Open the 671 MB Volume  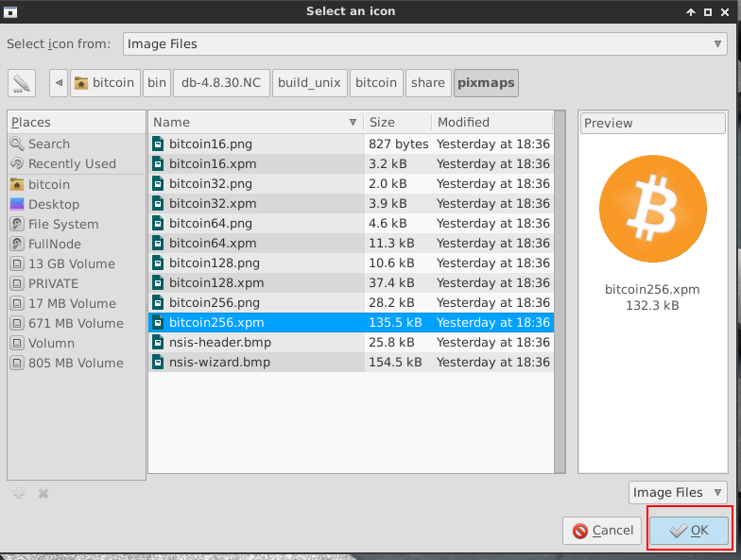[76, 323]
